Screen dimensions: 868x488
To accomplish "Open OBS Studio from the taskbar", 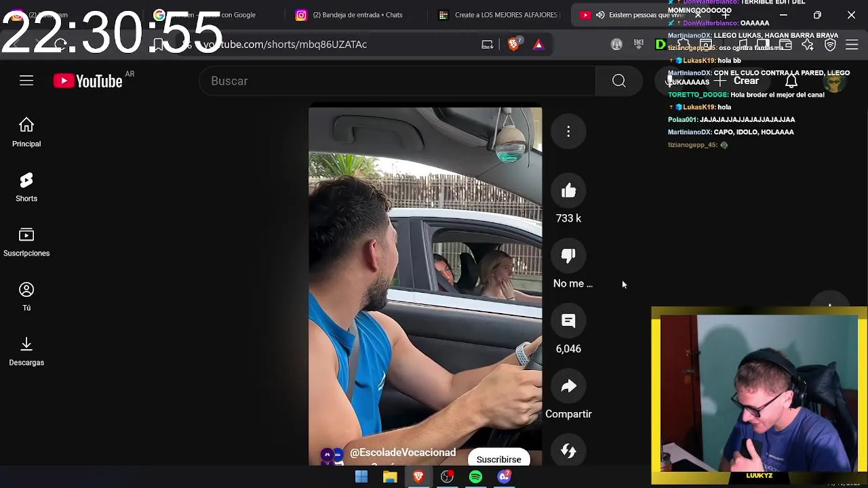I will (447, 477).
